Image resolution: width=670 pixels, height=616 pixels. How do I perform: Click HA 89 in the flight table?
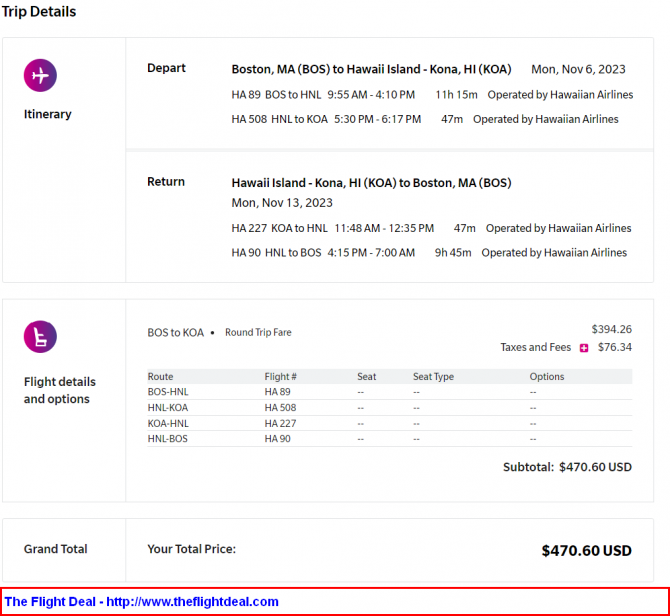277,392
